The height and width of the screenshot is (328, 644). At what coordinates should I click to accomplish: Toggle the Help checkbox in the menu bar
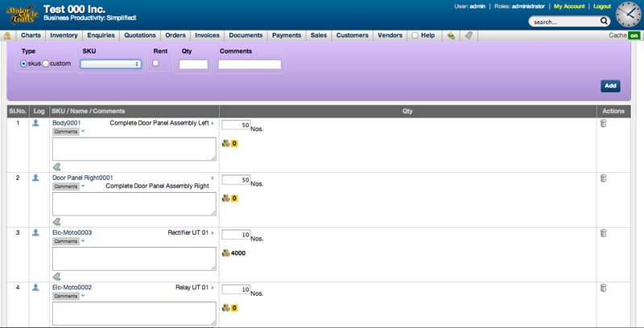[x=415, y=35]
